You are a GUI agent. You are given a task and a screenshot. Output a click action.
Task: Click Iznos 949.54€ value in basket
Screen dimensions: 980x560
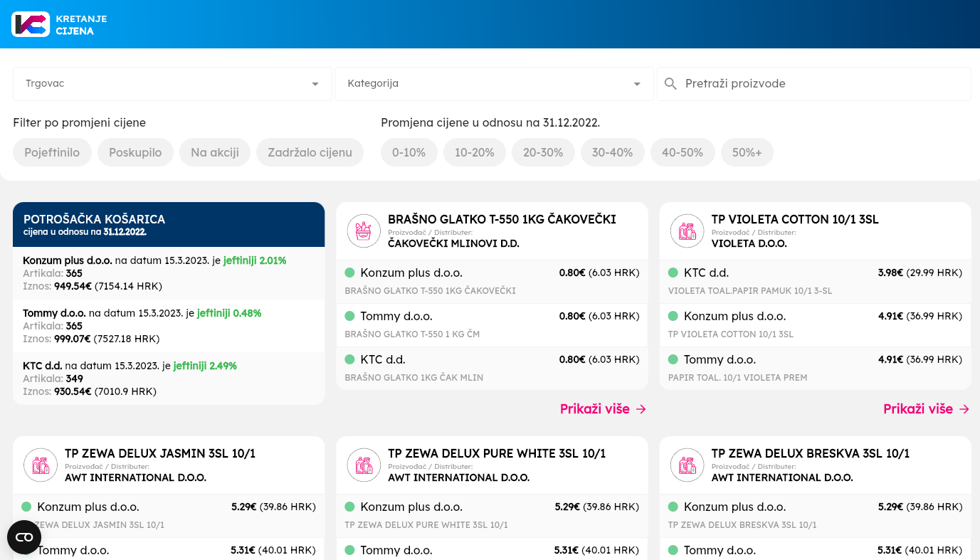73,286
